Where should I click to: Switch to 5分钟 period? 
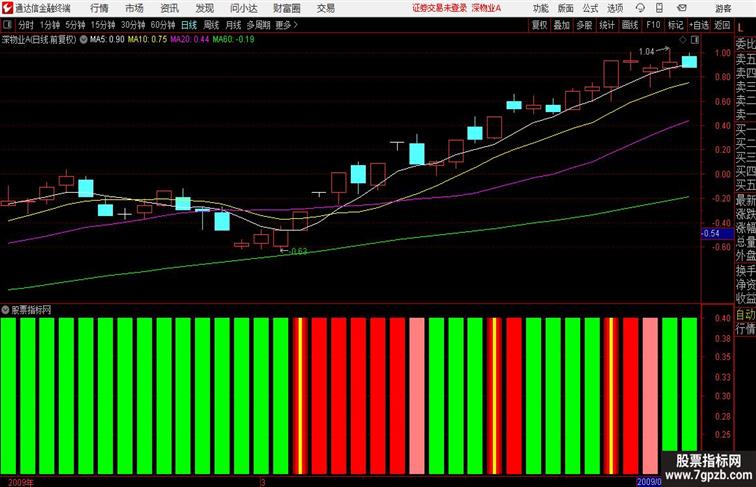tap(75, 25)
